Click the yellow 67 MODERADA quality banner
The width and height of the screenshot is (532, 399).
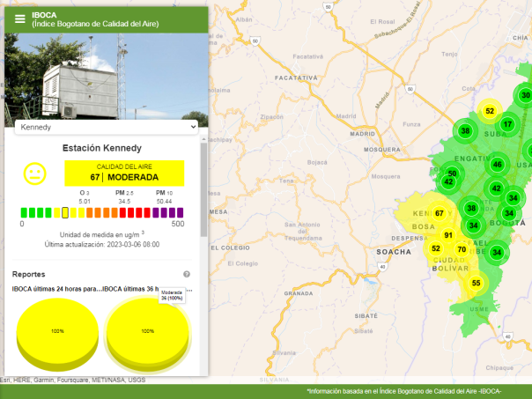click(123, 172)
